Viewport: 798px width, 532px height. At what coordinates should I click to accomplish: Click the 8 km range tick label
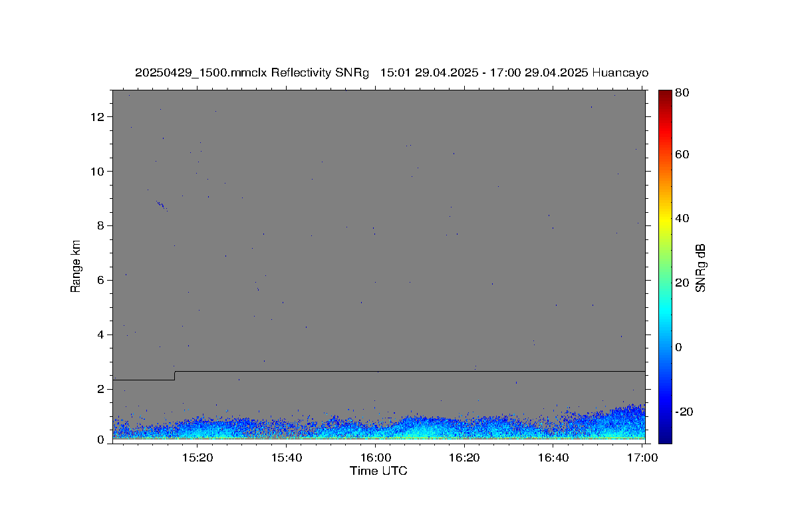coord(101,226)
